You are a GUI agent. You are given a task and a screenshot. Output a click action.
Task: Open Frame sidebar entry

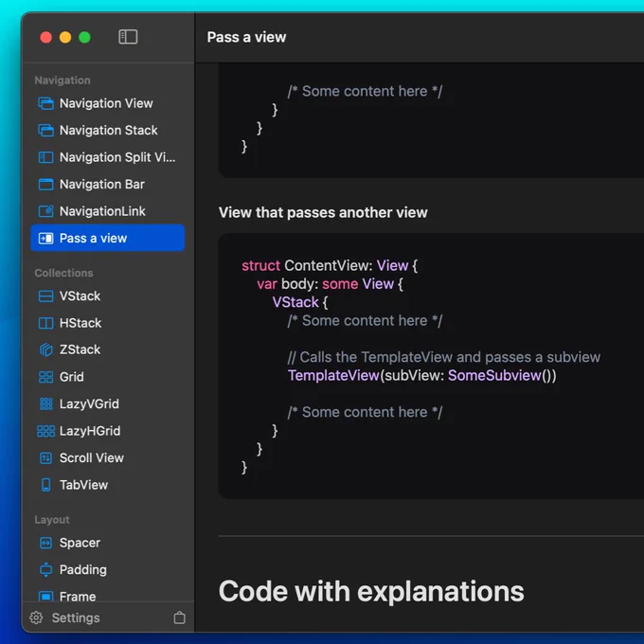[x=108, y=594]
